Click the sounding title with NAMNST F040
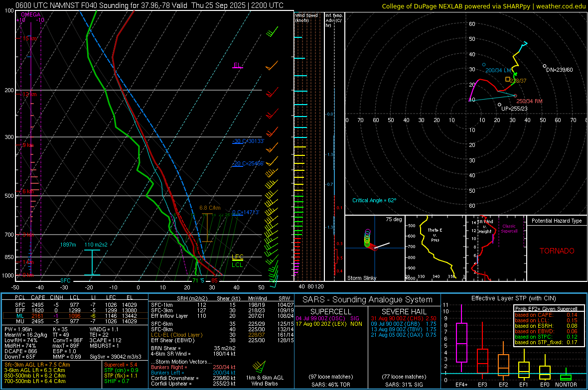Viewport: 588px width, 390px height. click(149, 5)
